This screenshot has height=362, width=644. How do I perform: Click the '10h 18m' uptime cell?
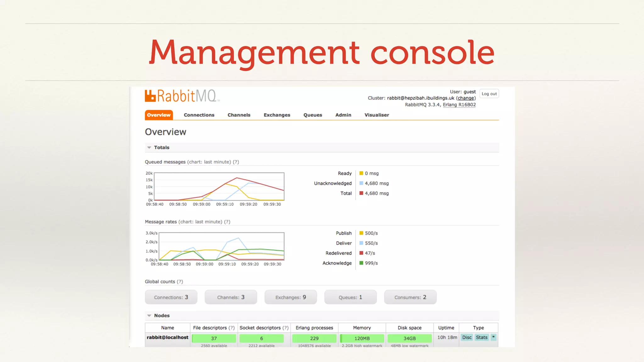(x=447, y=337)
